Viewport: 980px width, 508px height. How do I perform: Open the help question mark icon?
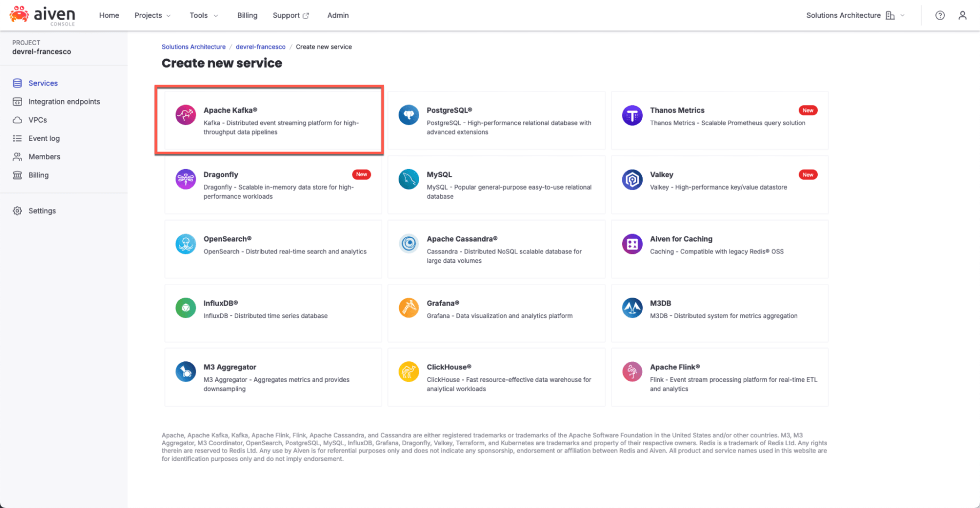pos(940,15)
